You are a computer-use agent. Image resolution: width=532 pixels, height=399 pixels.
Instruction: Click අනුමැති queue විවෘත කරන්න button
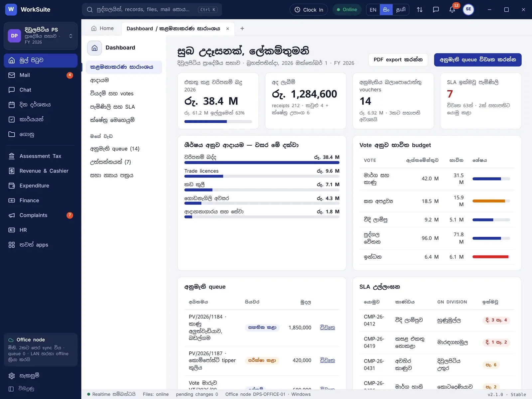(x=478, y=60)
